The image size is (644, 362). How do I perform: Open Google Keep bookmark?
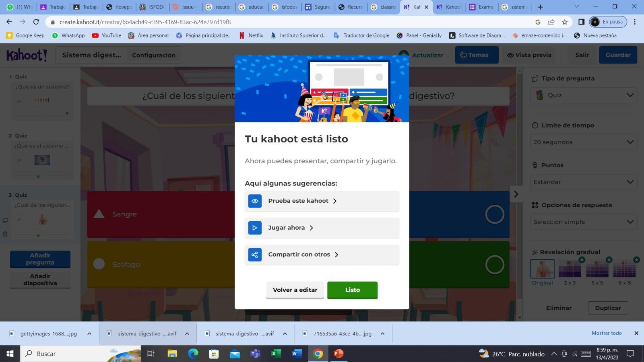[x=25, y=35]
